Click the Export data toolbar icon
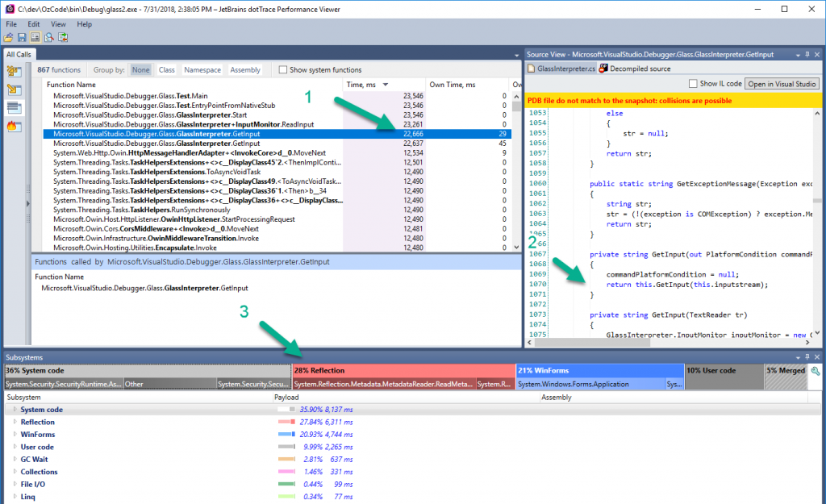The image size is (826, 504). point(63,37)
